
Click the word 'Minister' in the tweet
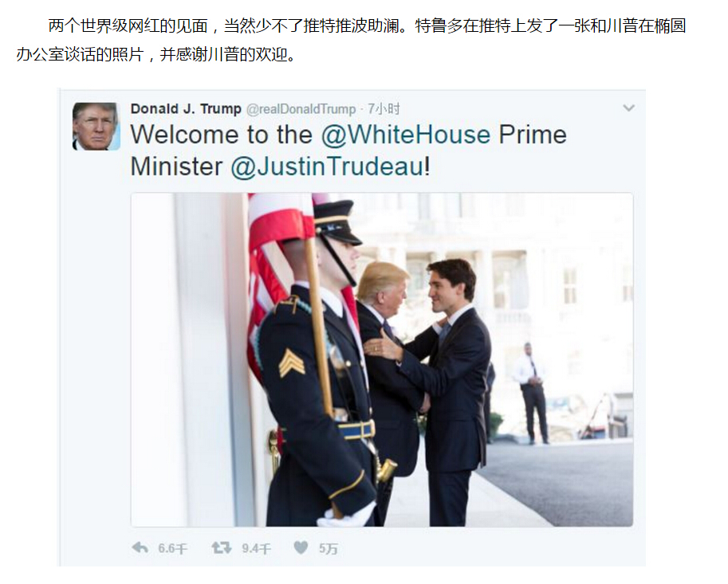click(176, 167)
